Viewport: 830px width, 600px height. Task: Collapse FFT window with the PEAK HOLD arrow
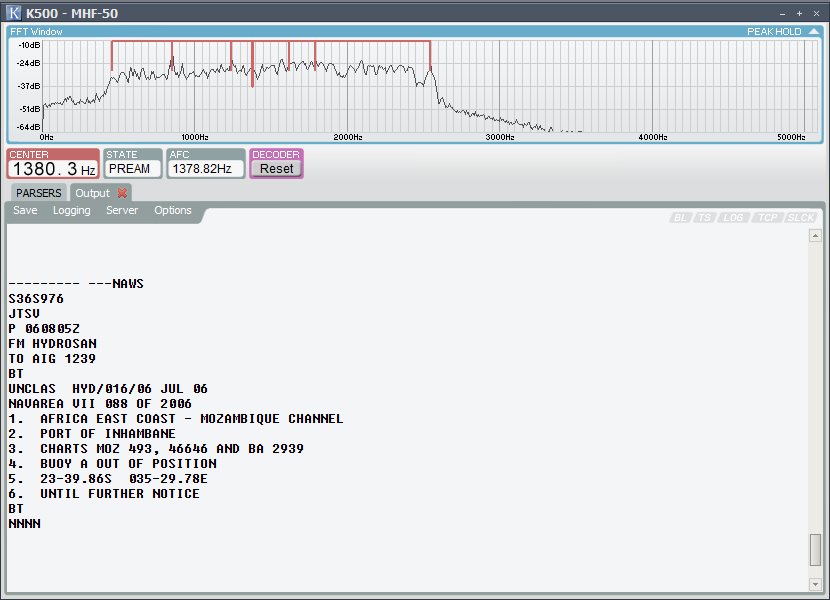[814, 32]
